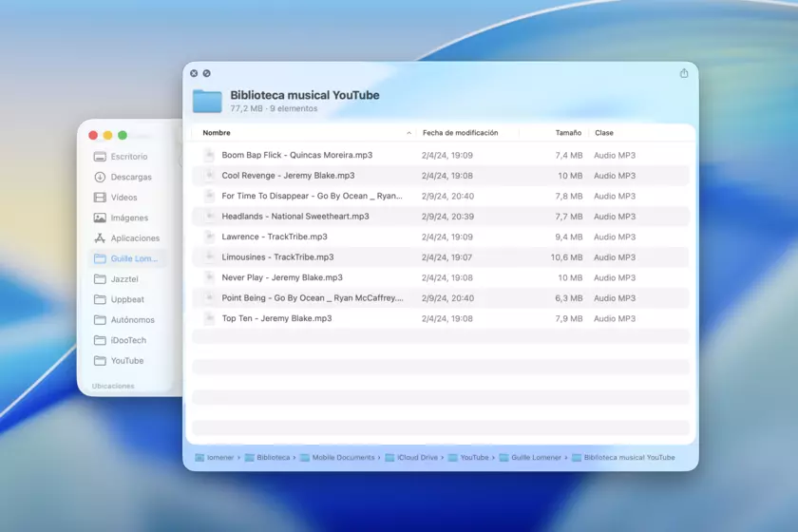
Task: Click the Share icon in Quick Look window
Action: click(684, 73)
